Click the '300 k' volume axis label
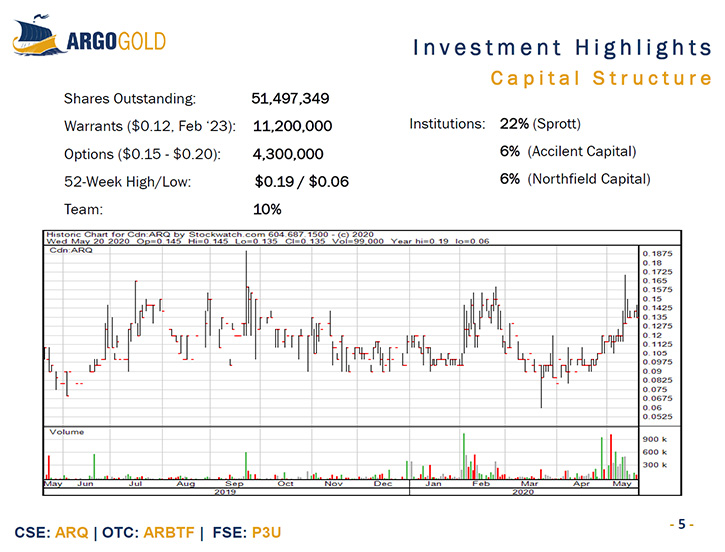This screenshot has height=552, width=725. (x=654, y=465)
